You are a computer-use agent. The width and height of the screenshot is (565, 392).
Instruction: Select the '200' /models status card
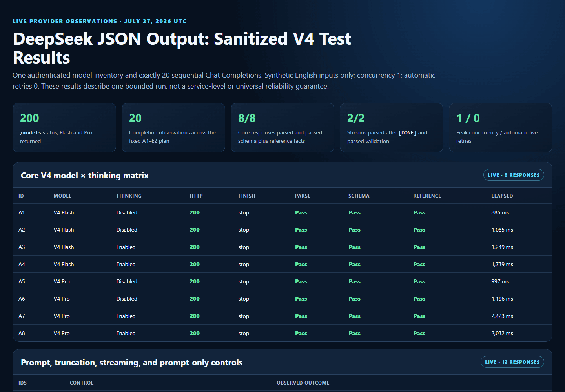[x=64, y=127]
